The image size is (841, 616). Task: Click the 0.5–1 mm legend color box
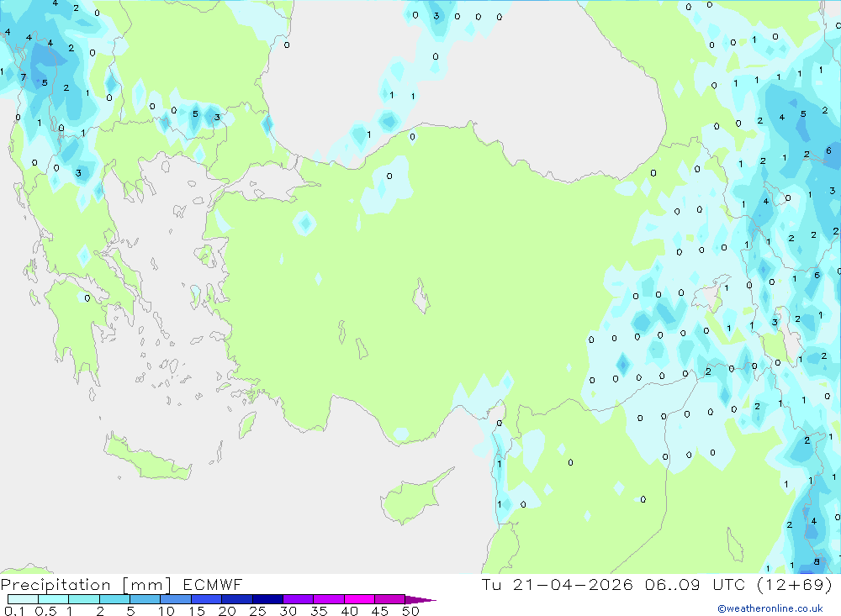[x=54, y=599]
